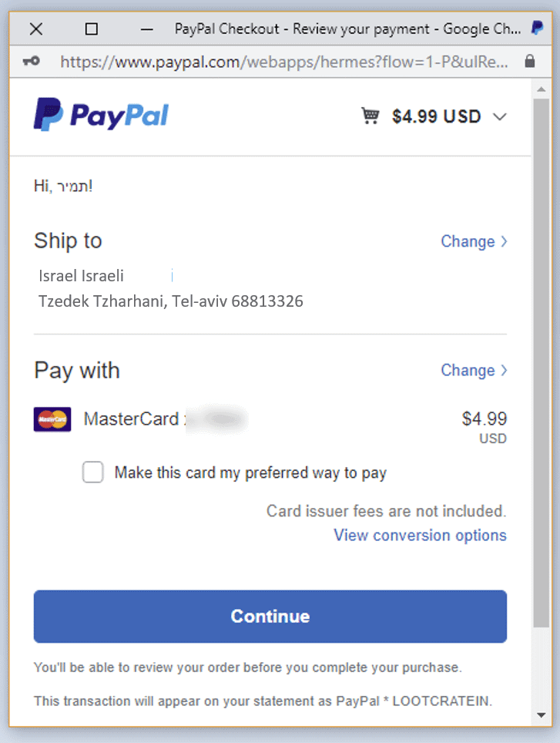
Task: Click the $4.99 USD cart total
Action: click(436, 116)
